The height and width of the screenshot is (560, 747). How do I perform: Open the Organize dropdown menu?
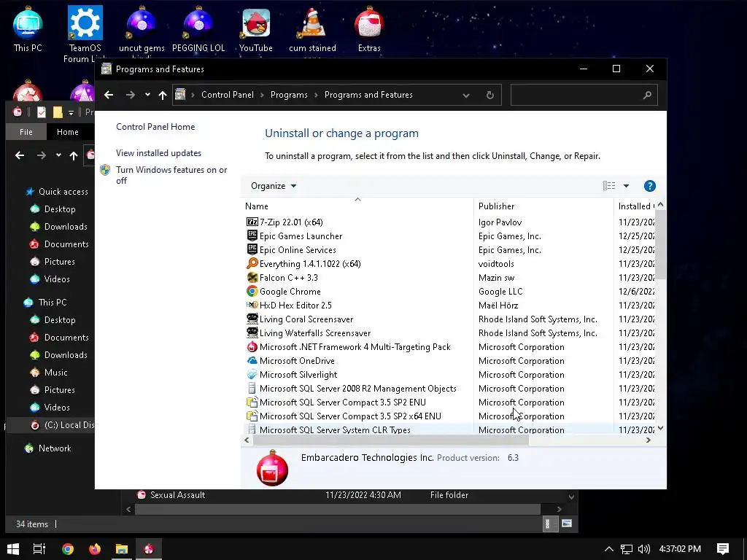(x=274, y=186)
